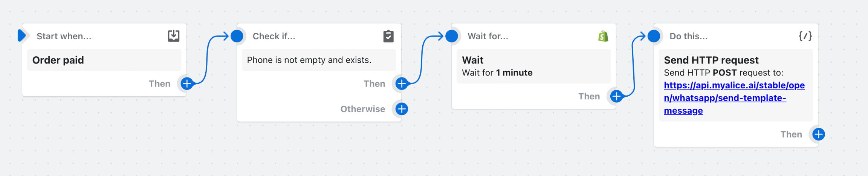The height and width of the screenshot is (176, 868).
Task: Click the plus button beside Otherwise
Action: 402,109
